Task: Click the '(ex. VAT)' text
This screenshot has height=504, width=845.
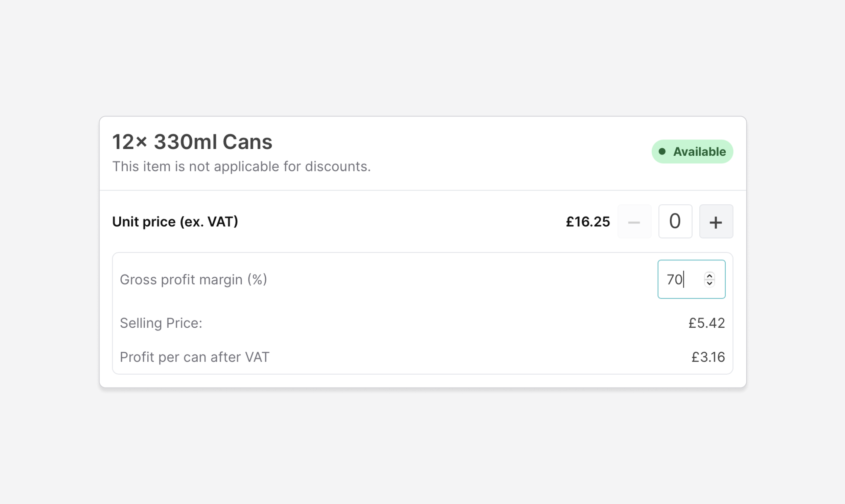Action: (x=209, y=222)
